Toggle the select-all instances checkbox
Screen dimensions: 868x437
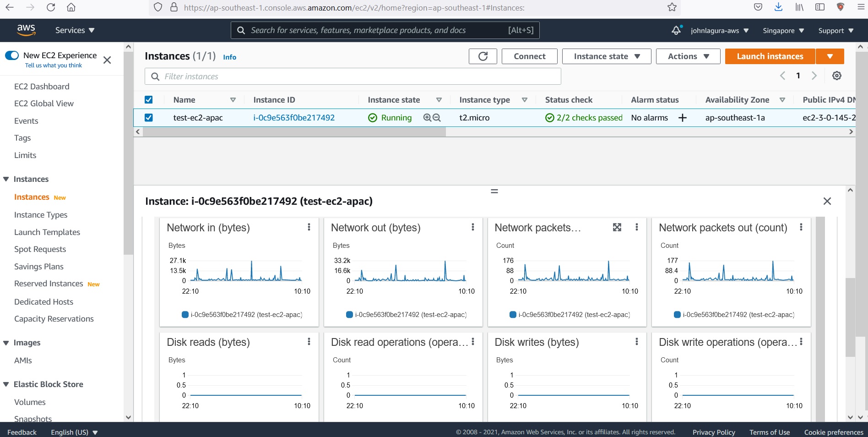point(148,99)
